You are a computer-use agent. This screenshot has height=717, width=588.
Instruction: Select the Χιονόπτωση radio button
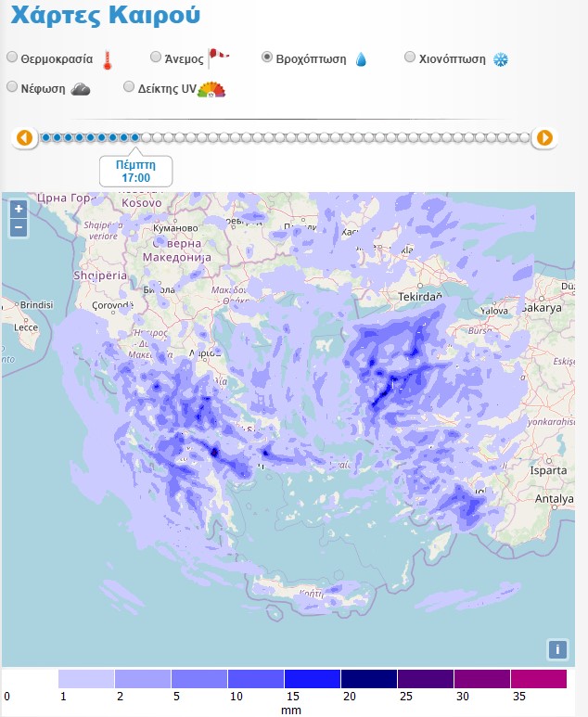[x=410, y=58]
